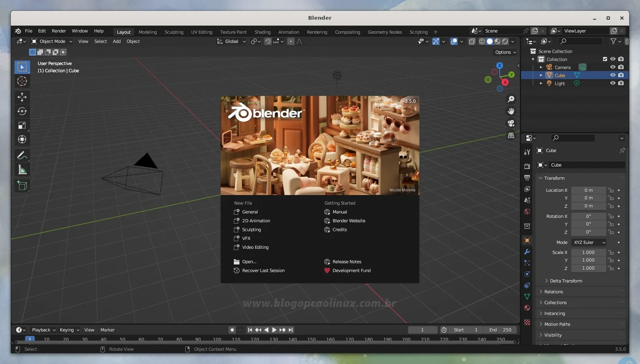This screenshot has height=364, width=640.
Task: Open Render properties tab
Action: click(527, 166)
